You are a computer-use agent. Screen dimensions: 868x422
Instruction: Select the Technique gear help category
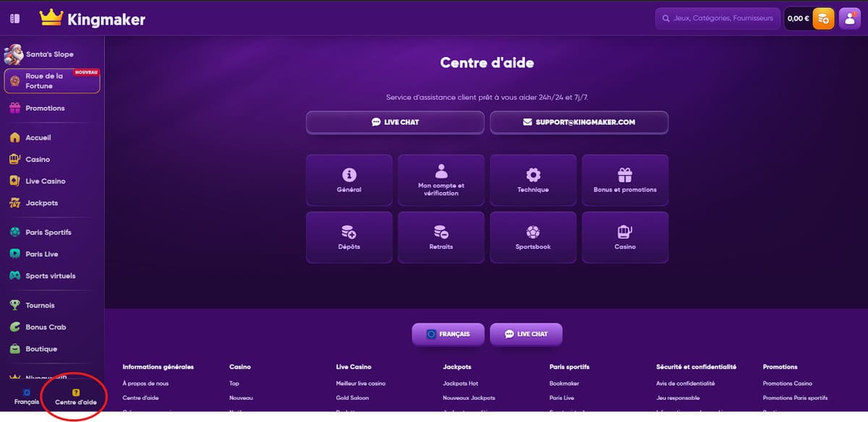coord(533,181)
